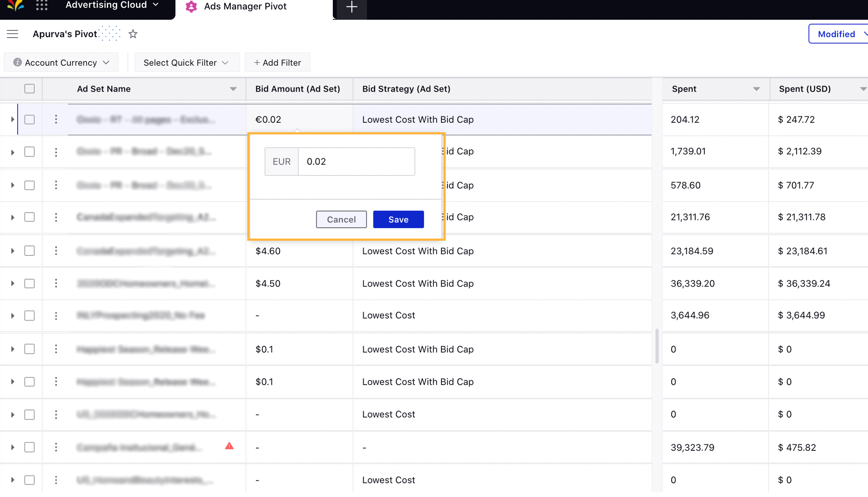Enable the master select-all checkbox in header
This screenshot has width=868, height=497.
pyautogui.click(x=29, y=88)
